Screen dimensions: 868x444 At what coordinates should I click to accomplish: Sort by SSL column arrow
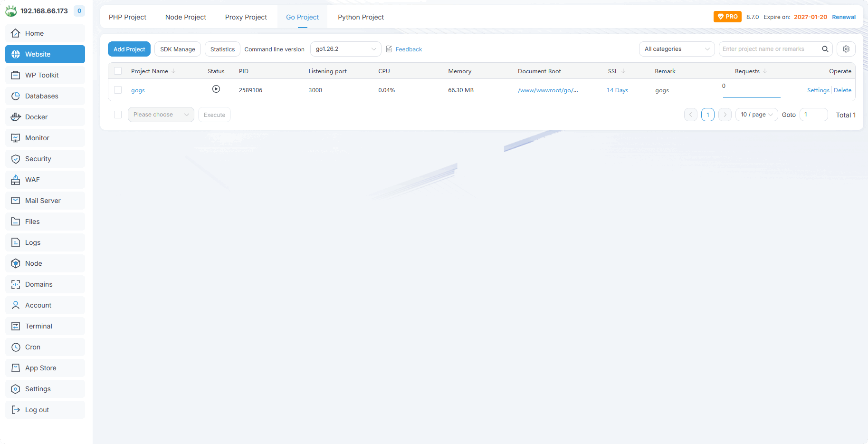tap(623, 71)
